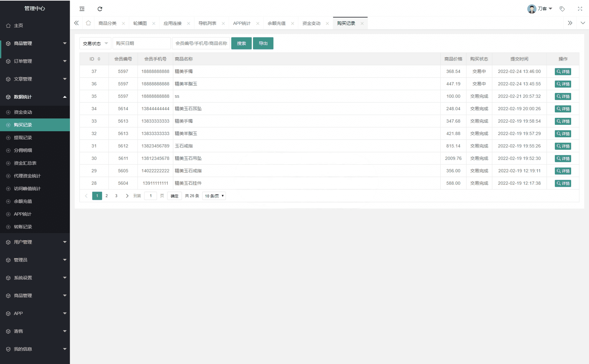Screen dimensions: 589x364
Task: Expand the 文章管理 menu
Action: tap(35, 79)
